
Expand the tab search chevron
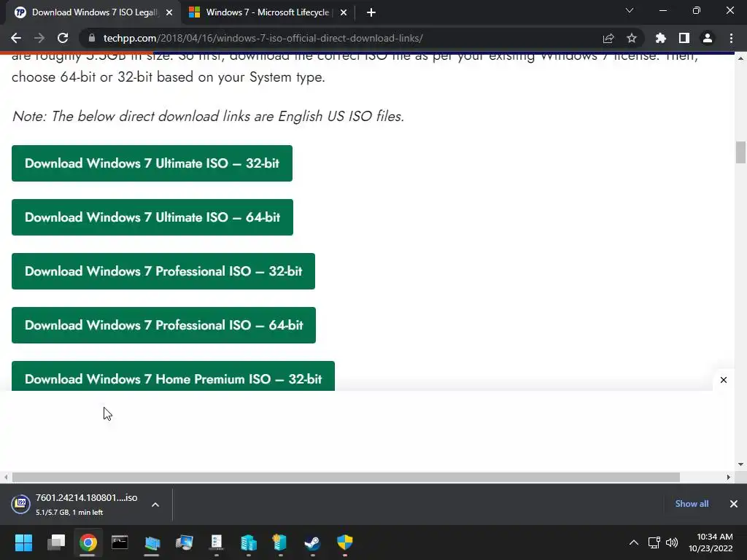(630, 10)
